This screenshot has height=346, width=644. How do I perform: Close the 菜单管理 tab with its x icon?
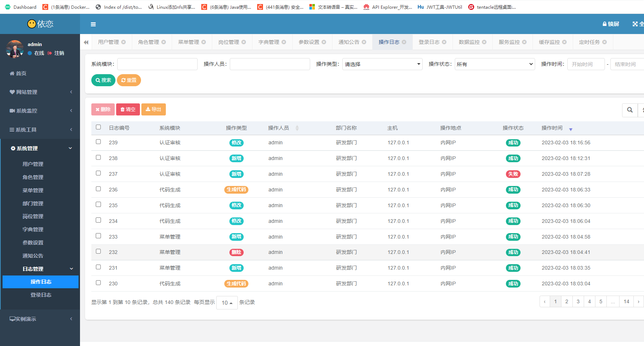(203, 42)
